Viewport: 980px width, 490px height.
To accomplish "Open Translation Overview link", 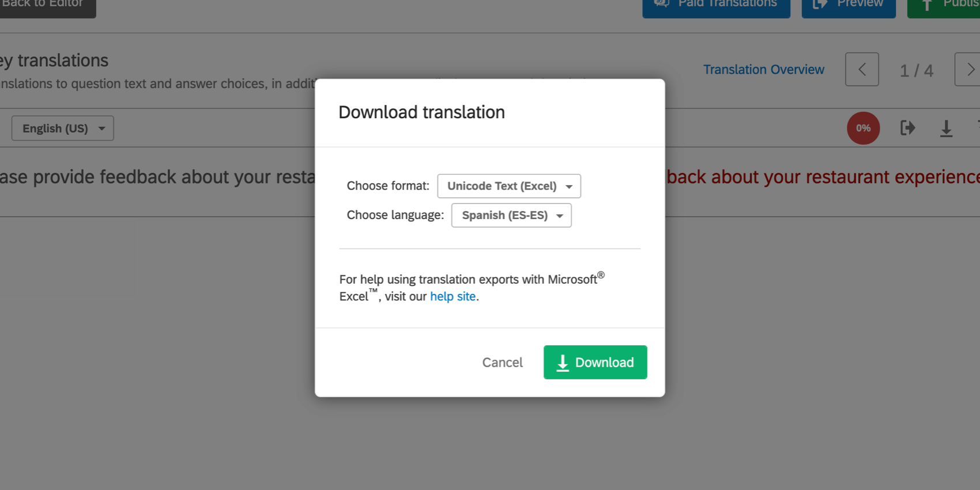I will (763, 69).
